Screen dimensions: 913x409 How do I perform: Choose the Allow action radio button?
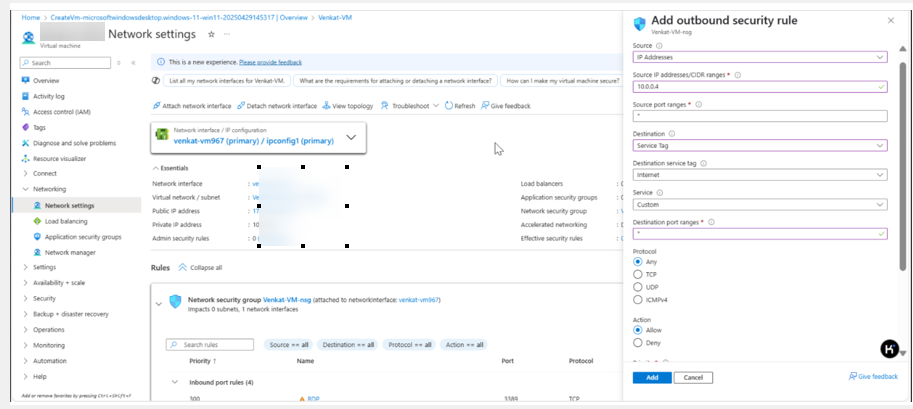click(x=638, y=330)
